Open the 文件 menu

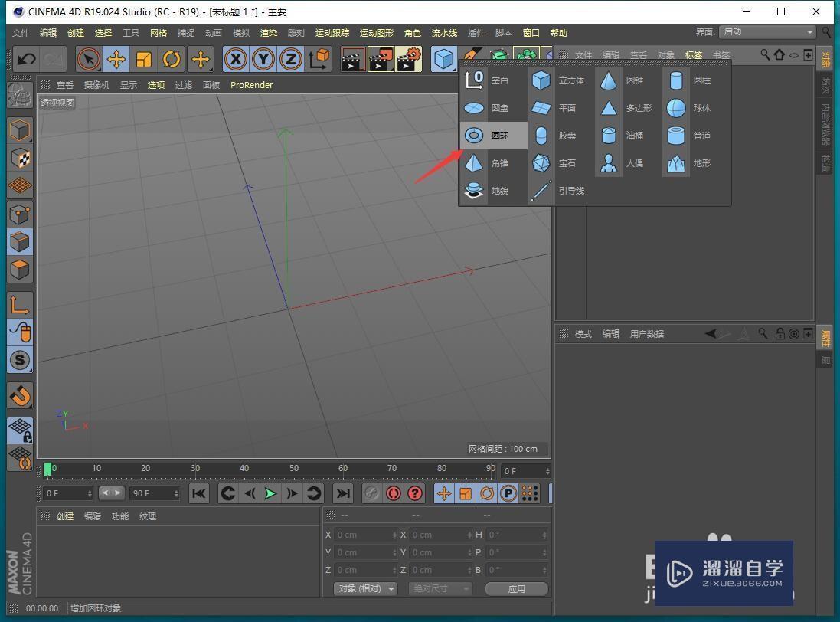[21, 33]
